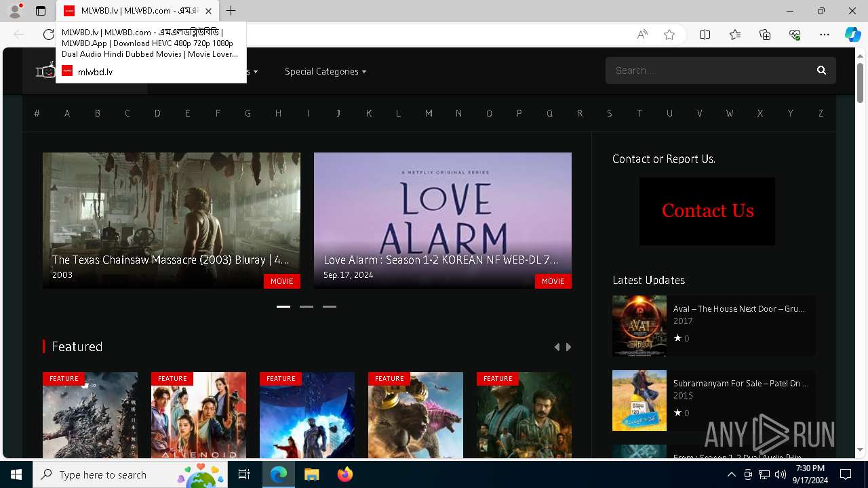Open the Edge profile icon
This screenshot has width=868, height=488.
15,11
